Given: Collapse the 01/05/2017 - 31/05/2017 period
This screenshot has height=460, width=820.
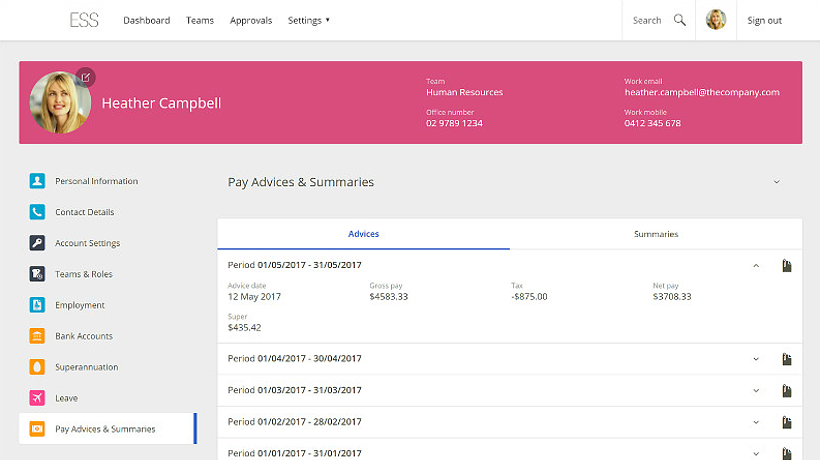Looking at the screenshot, I should pos(756,266).
